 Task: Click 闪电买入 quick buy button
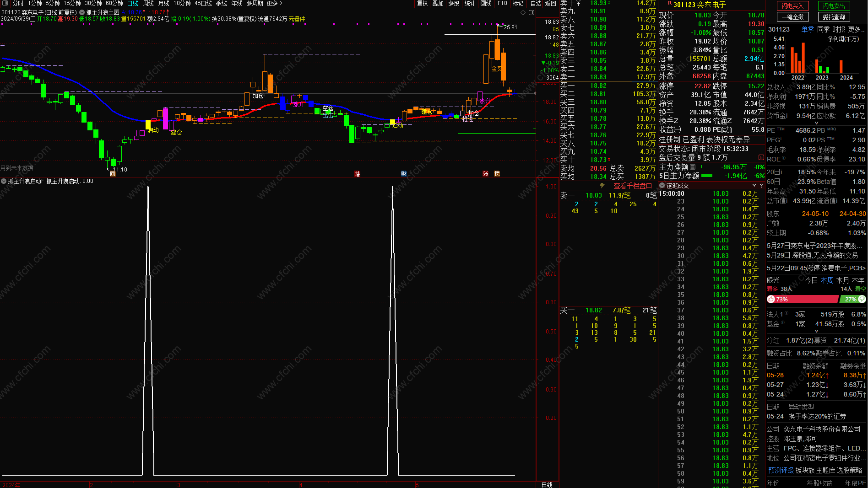pos(793,6)
